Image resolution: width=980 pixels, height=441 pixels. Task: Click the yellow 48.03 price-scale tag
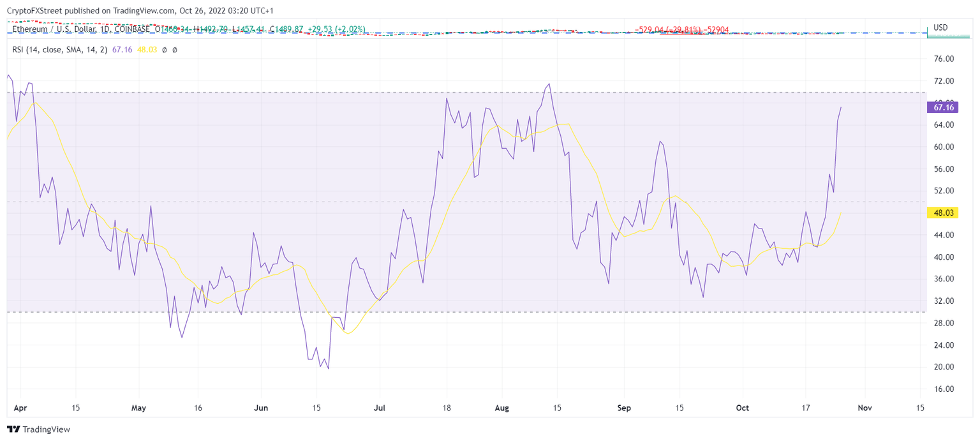click(x=943, y=213)
